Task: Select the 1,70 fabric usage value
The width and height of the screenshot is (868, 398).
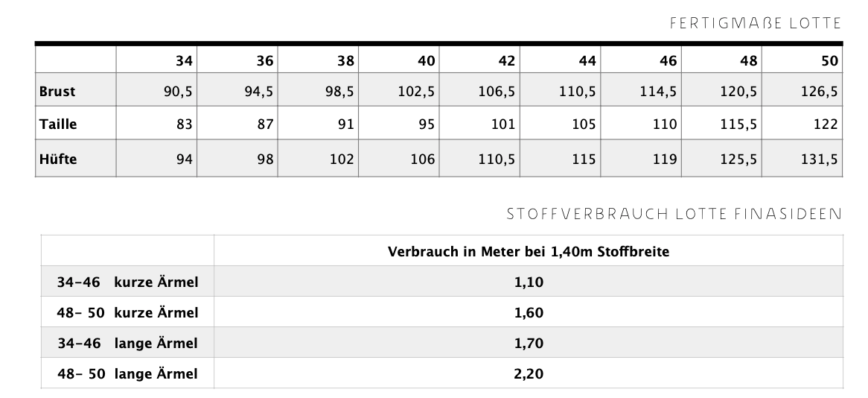Action: coord(528,344)
